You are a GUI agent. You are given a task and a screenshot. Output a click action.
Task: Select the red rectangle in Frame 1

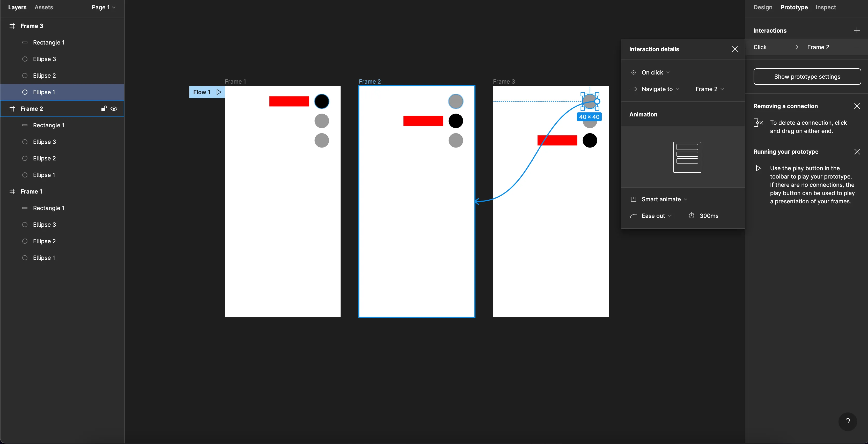click(x=289, y=101)
